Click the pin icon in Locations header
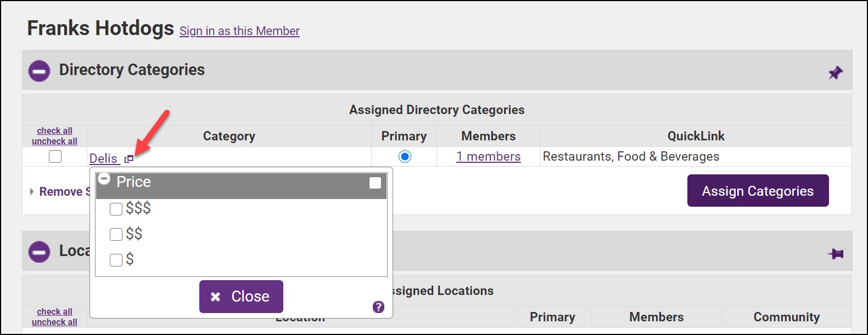The width and height of the screenshot is (868, 335). pos(835,254)
